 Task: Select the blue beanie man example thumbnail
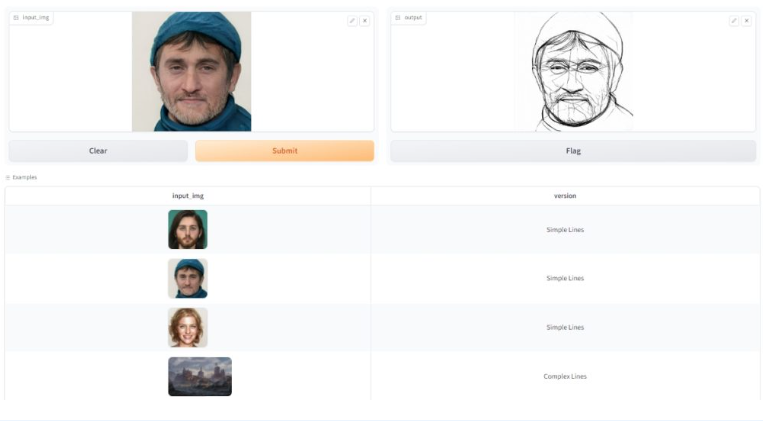[187, 278]
